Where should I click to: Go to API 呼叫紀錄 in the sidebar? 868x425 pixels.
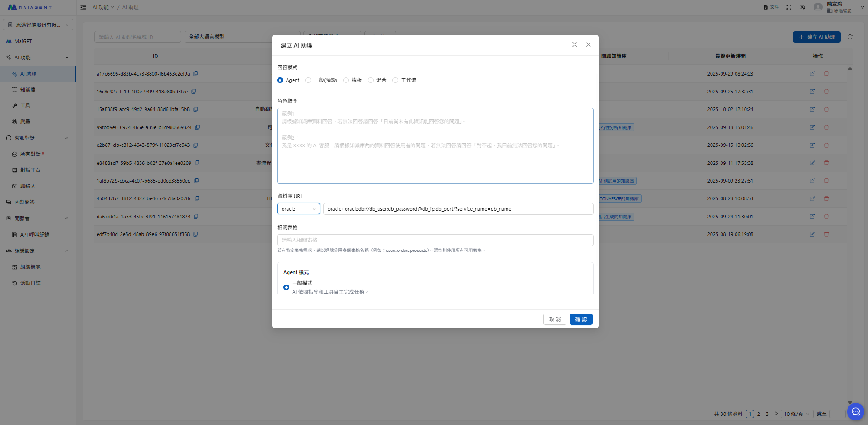(x=34, y=235)
